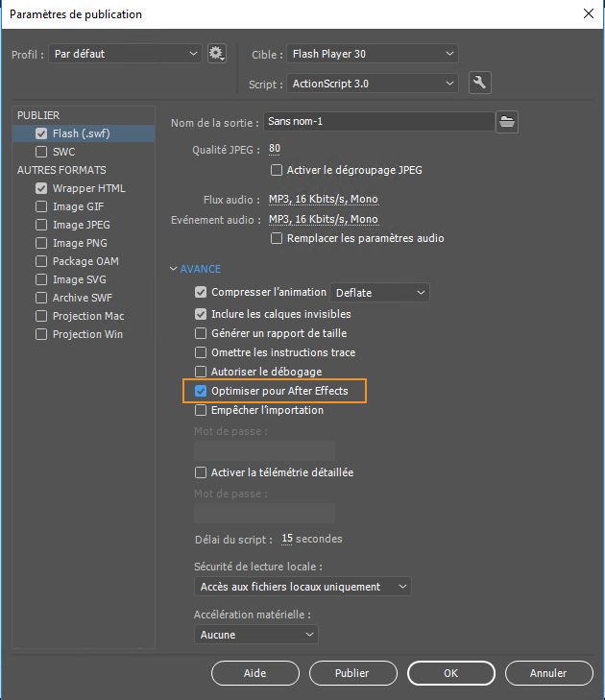Screen dimensions: 605x700
Task: Select Wrapper HTML format entry
Action: tap(88, 188)
